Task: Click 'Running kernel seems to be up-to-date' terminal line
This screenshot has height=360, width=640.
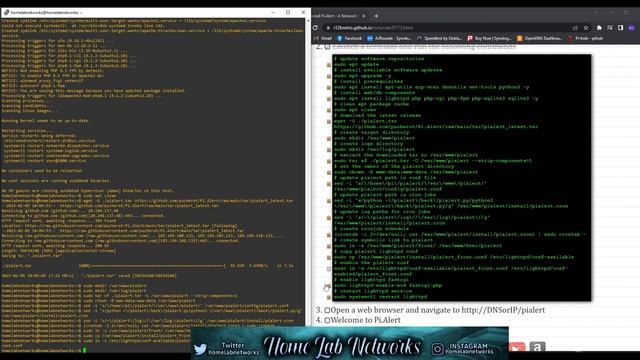Action: pyautogui.click(x=46, y=121)
